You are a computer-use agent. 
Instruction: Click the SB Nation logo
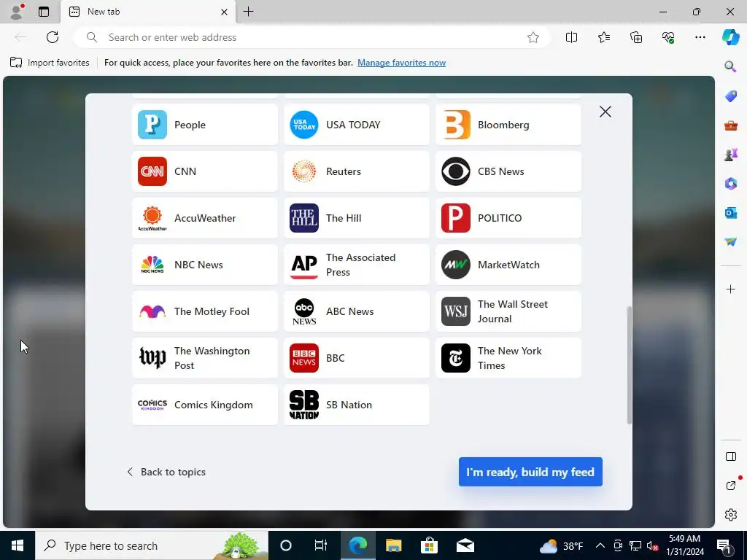[304, 405]
